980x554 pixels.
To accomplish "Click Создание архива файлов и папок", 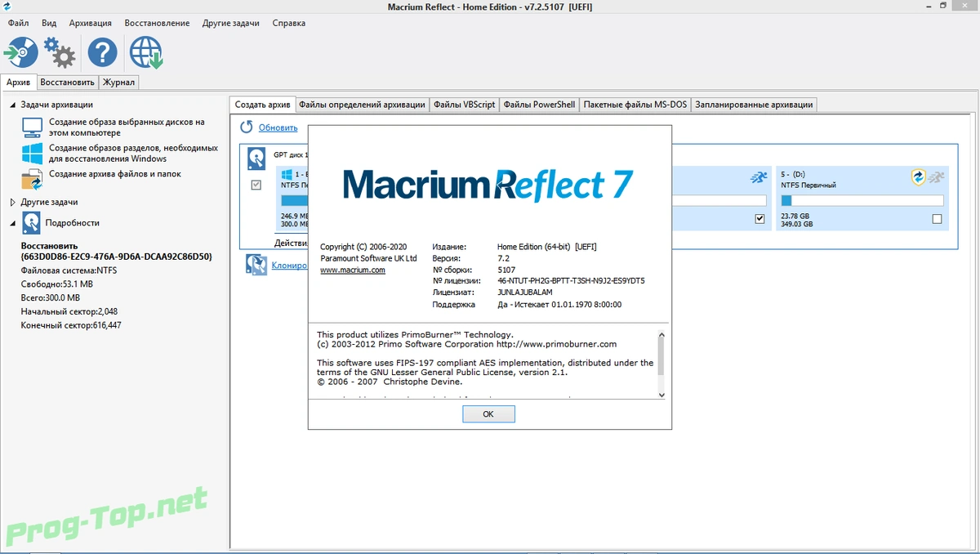I will click(x=115, y=174).
